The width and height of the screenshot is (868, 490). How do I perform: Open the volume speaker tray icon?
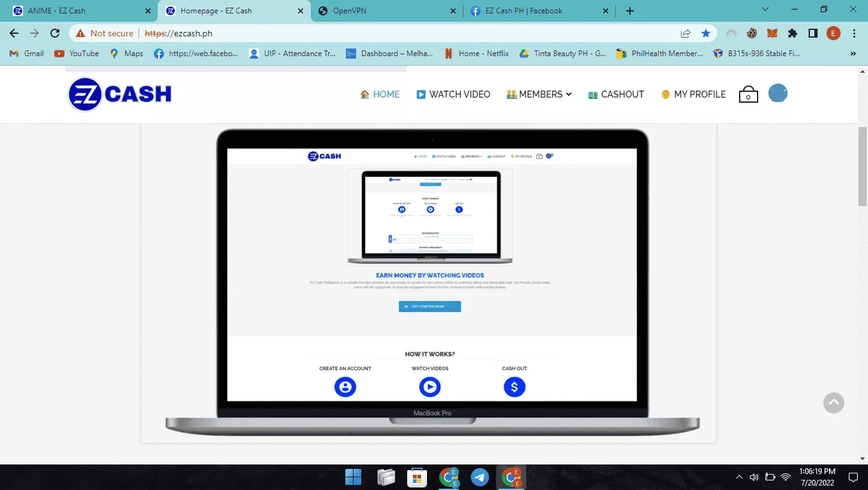click(x=754, y=477)
